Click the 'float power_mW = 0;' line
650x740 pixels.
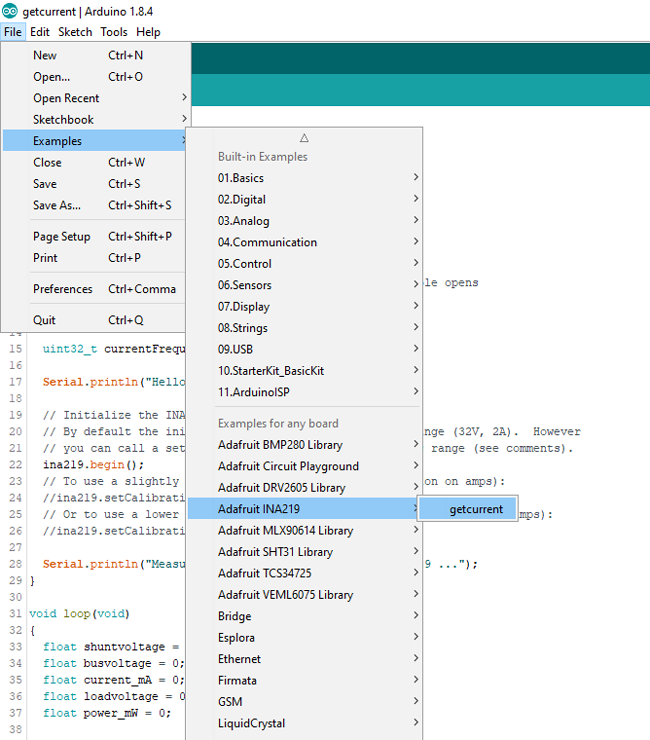tap(107, 713)
